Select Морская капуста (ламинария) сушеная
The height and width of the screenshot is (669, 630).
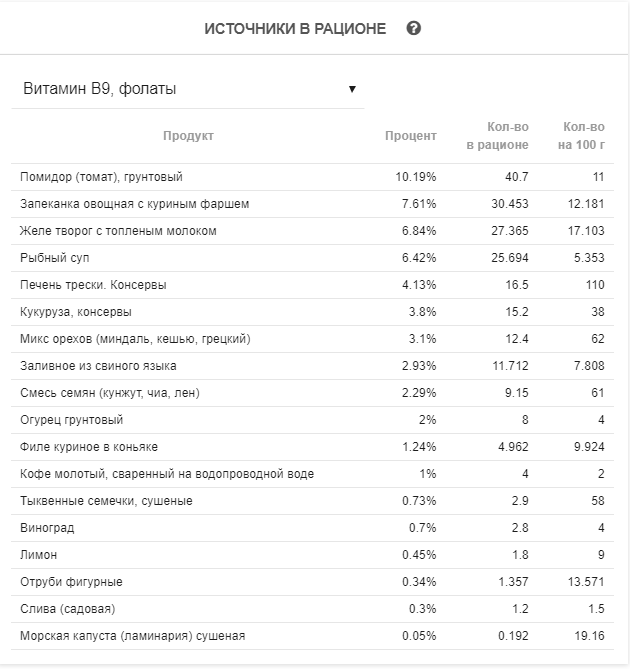tap(132, 636)
